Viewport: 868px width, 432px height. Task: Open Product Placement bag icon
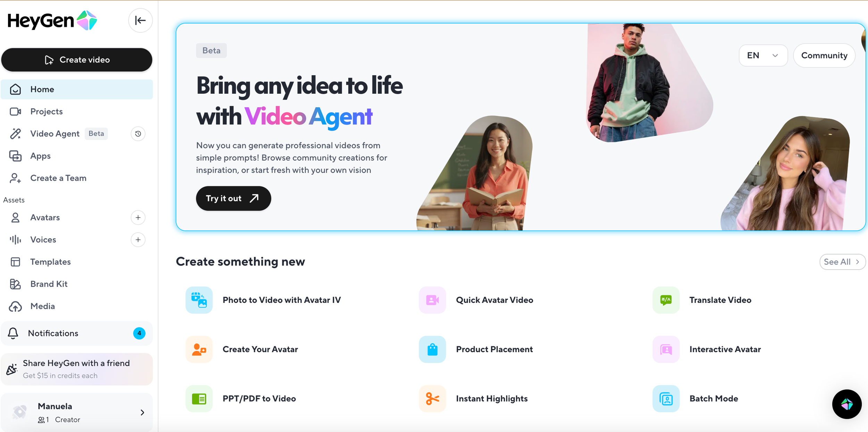tap(432, 349)
